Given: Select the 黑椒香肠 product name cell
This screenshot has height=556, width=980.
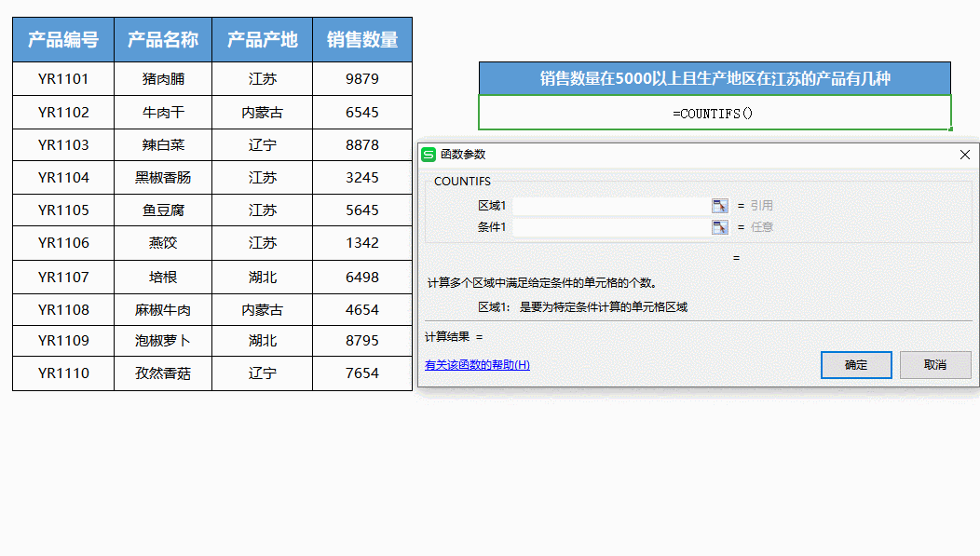Looking at the screenshot, I should (163, 178).
